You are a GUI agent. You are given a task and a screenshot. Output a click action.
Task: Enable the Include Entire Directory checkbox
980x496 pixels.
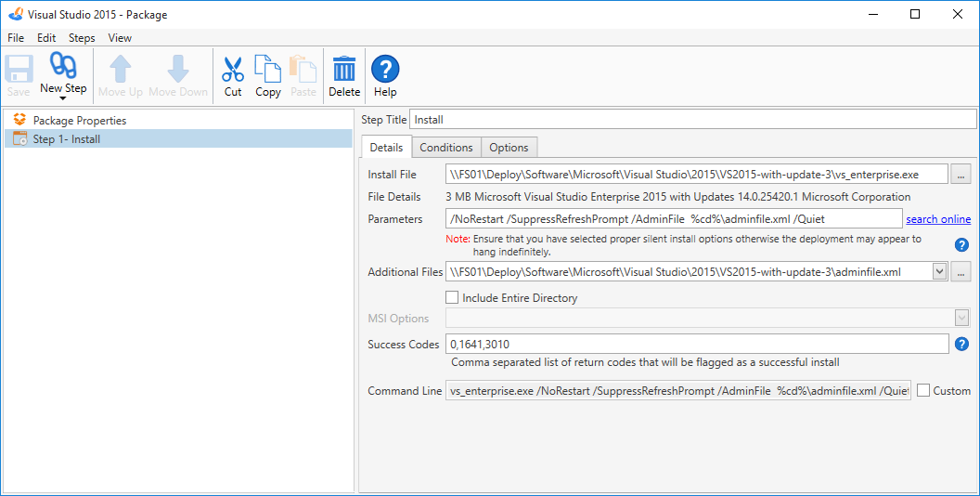453,298
